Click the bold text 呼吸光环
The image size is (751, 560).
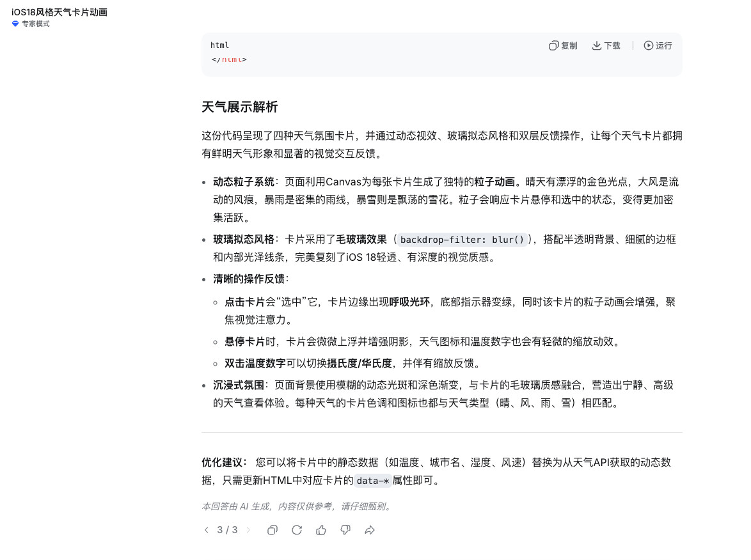pyautogui.click(x=409, y=302)
